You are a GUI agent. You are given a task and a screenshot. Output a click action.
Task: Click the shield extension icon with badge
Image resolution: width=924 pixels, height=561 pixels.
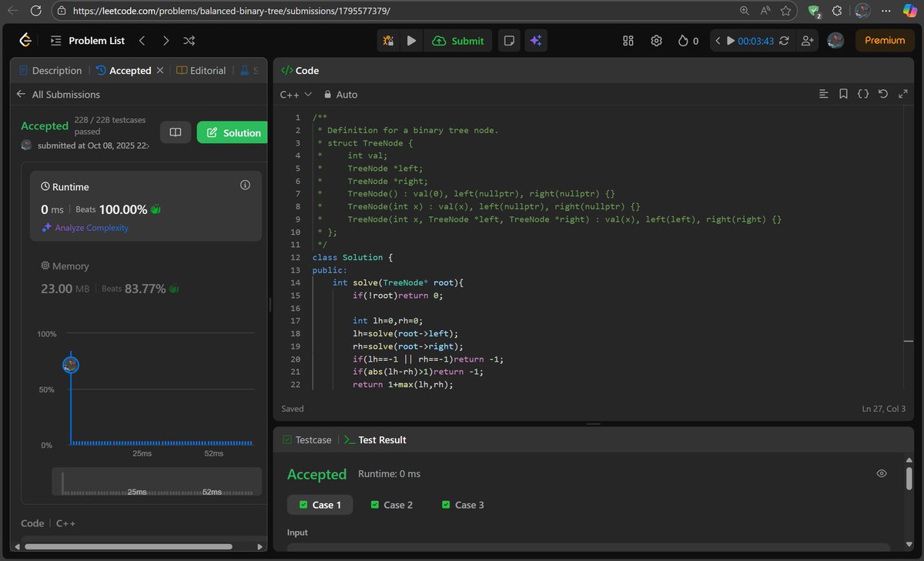click(814, 11)
